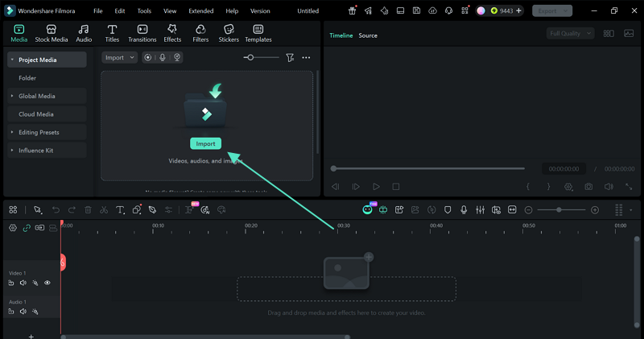Click the screen record icon
The width and height of the screenshot is (644, 339).
[x=148, y=57]
